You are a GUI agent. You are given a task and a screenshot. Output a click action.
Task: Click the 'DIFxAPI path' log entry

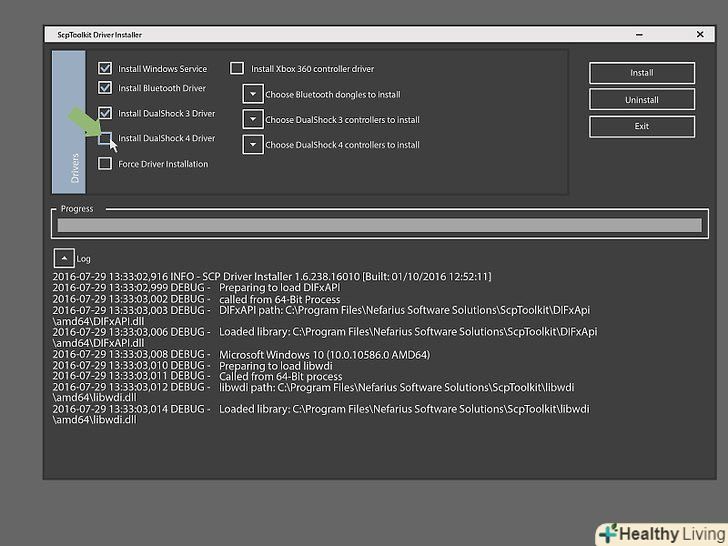coord(321,315)
